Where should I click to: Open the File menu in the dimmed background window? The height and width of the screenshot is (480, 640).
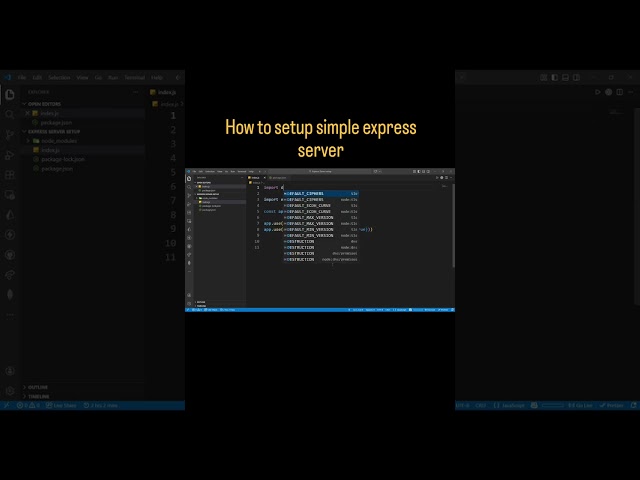(x=22, y=77)
